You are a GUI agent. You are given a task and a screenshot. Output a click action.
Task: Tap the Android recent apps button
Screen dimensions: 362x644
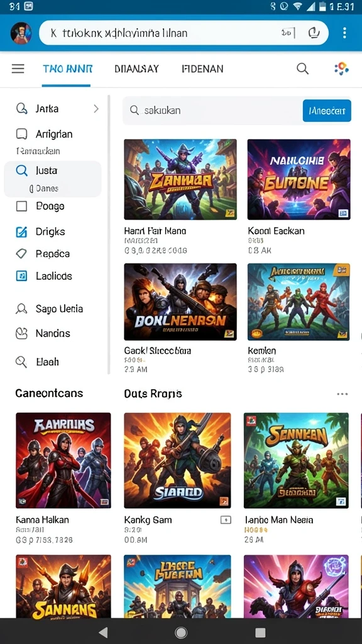click(x=260, y=632)
